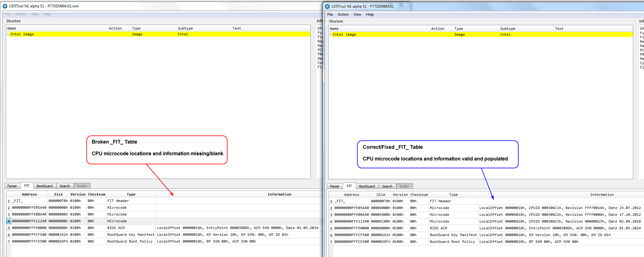Switch to Builder tab in right window
This screenshot has height=257, width=644.
pyautogui.click(x=405, y=186)
